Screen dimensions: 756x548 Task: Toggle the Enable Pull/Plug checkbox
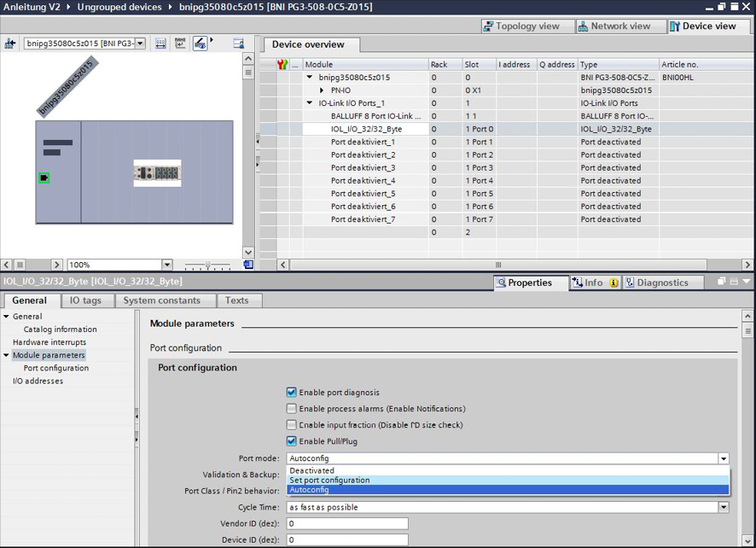(x=292, y=441)
